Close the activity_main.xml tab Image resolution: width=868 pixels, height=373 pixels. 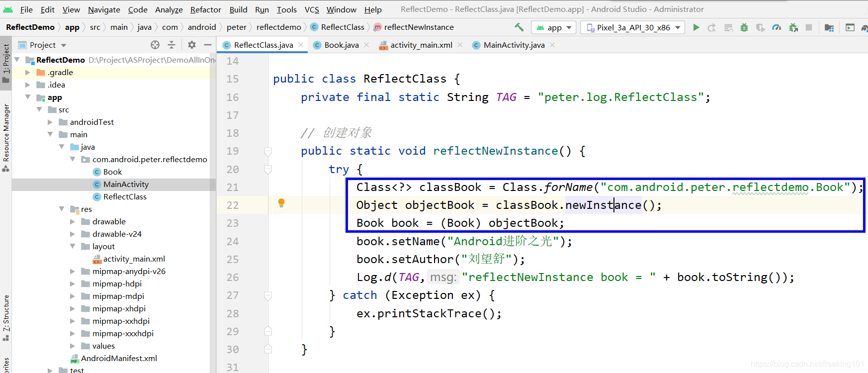point(460,45)
